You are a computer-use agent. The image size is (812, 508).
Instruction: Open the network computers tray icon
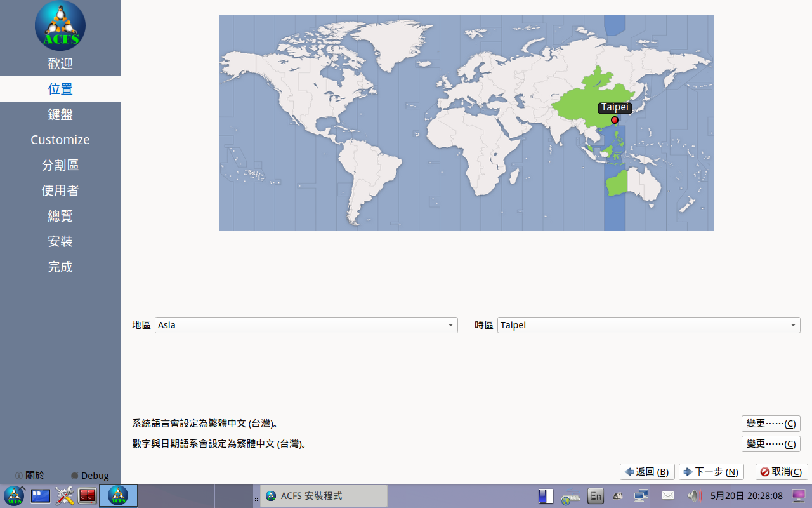tap(641, 496)
